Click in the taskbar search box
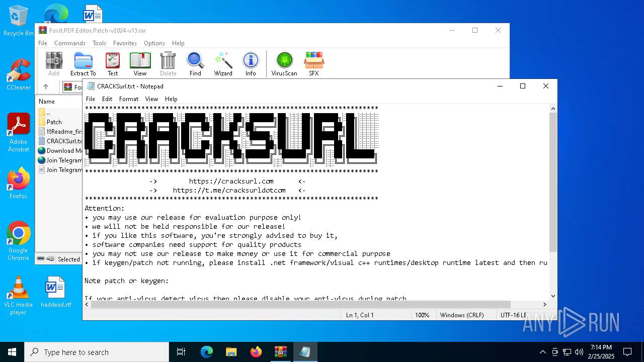 [97, 352]
